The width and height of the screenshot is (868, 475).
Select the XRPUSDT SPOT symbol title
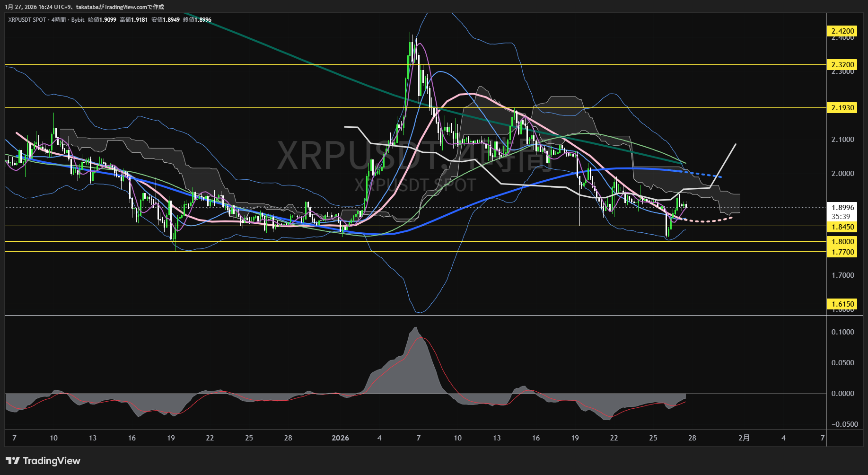[x=27, y=20]
